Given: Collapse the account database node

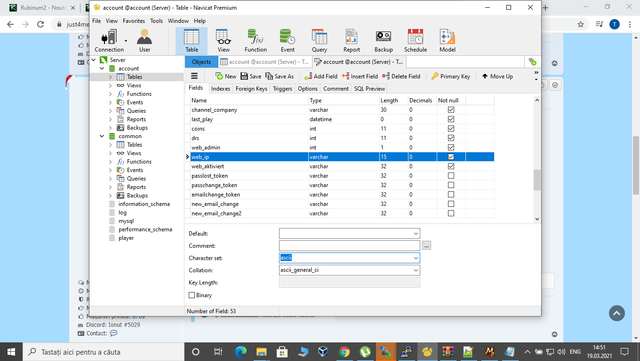Looking at the screenshot, I should [102, 68].
